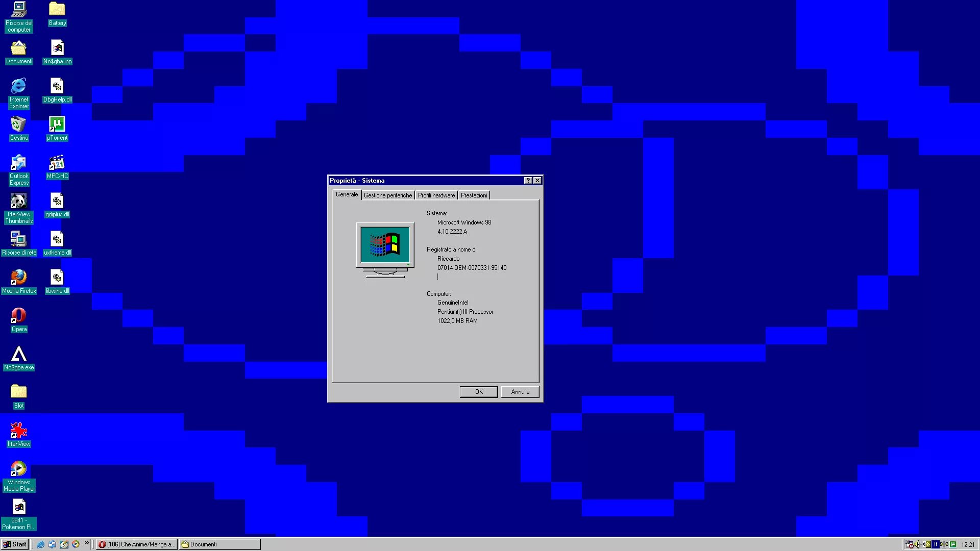This screenshot has width=980, height=551.
Task: Click OK in Proprietà - Sistema
Action: (479, 392)
